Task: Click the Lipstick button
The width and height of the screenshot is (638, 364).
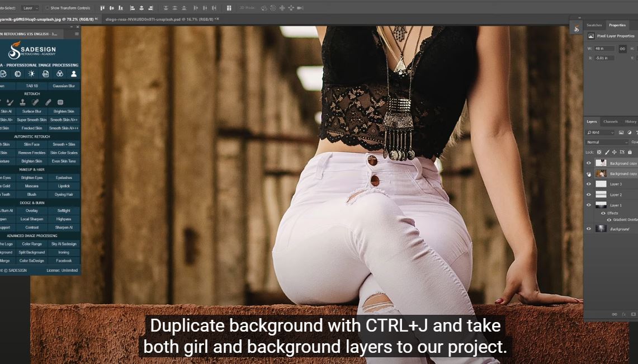Action: (x=64, y=186)
